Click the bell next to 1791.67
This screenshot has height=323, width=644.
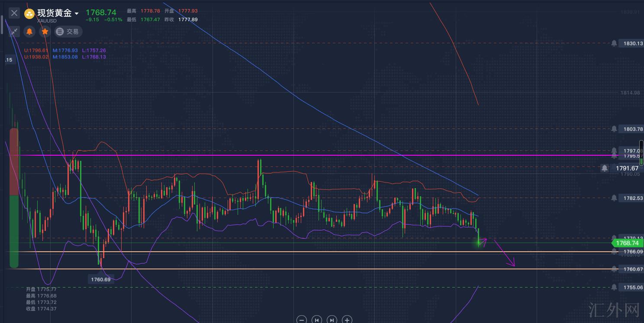coord(604,168)
